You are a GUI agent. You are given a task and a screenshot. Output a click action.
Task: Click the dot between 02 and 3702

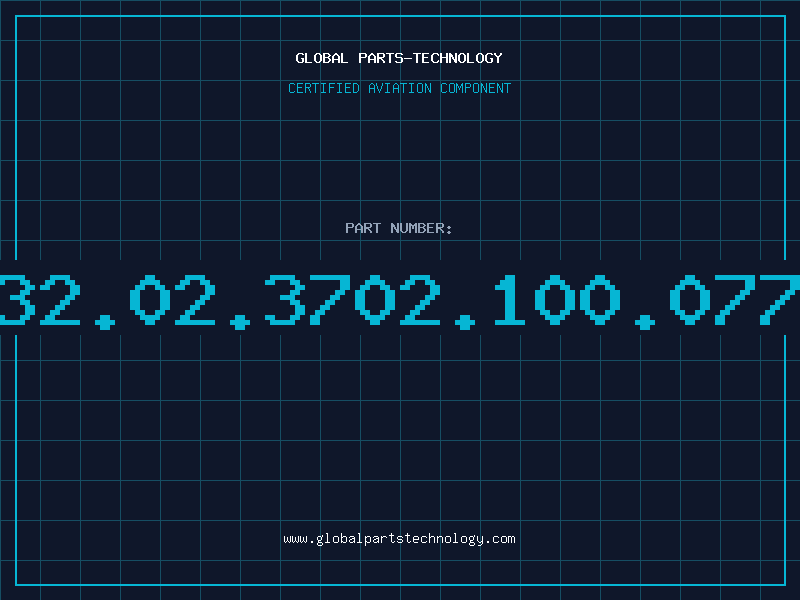pyautogui.click(x=240, y=321)
